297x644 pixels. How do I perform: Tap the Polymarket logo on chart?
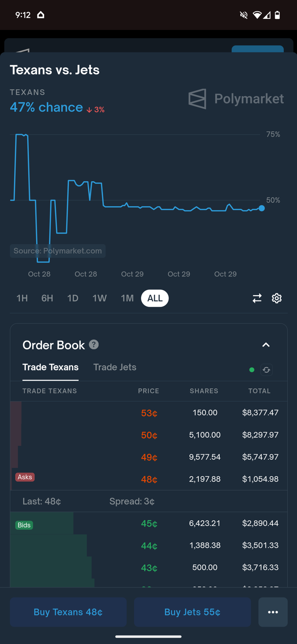click(236, 99)
